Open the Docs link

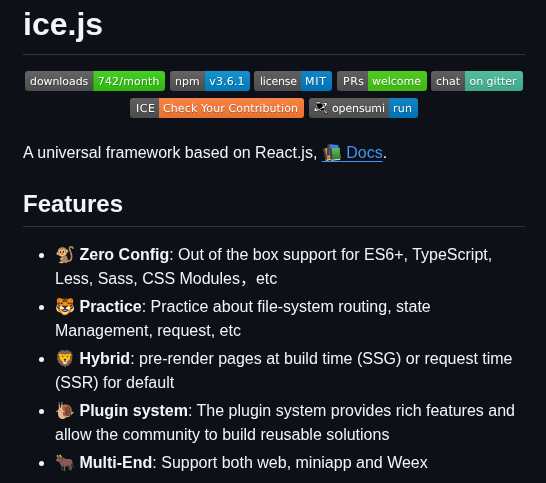coord(364,153)
